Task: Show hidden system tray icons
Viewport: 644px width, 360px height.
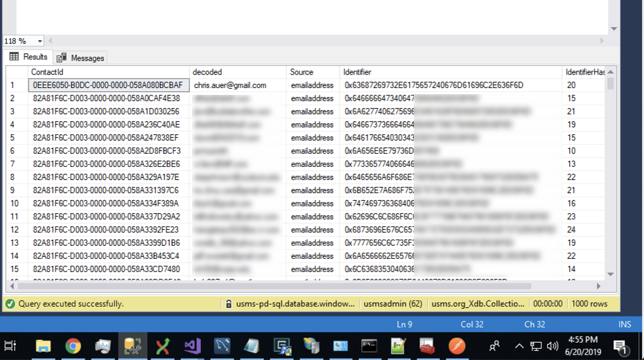Action: tap(519, 345)
